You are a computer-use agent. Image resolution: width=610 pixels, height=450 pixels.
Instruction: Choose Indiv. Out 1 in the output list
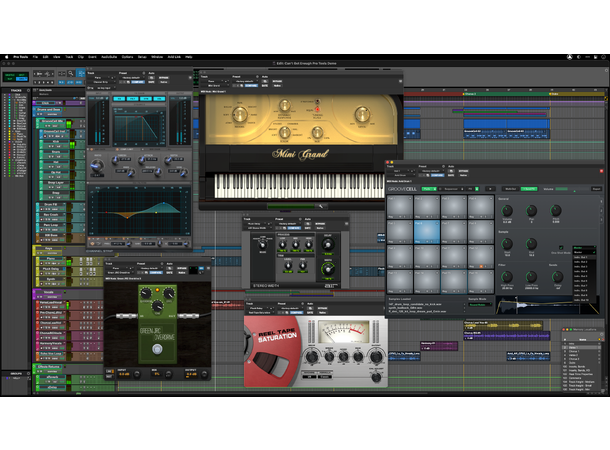pyautogui.click(x=584, y=257)
